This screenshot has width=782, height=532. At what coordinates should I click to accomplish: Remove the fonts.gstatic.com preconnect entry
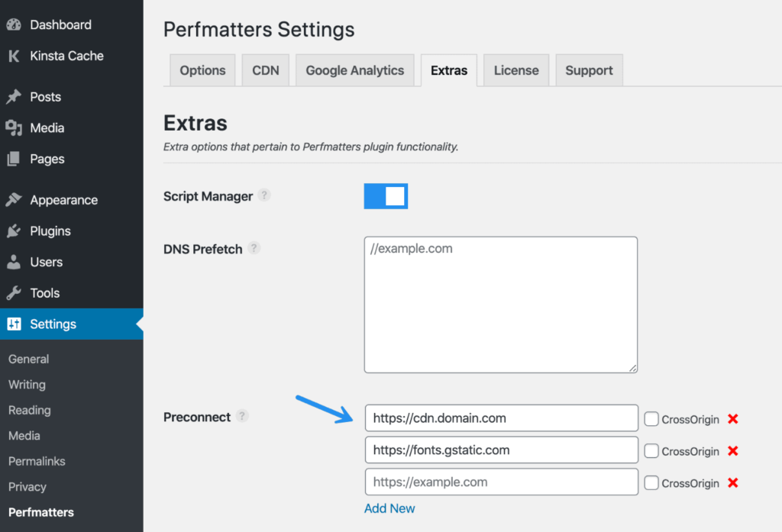coord(732,451)
